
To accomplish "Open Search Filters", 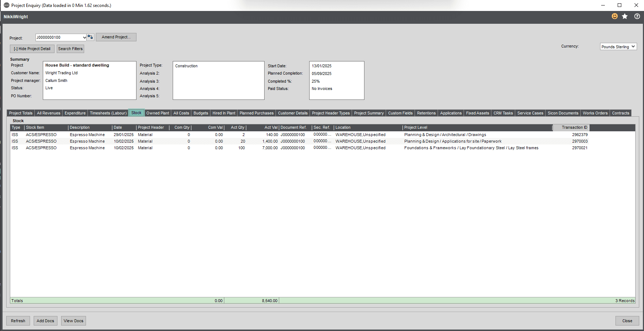I will coord(70,49).
